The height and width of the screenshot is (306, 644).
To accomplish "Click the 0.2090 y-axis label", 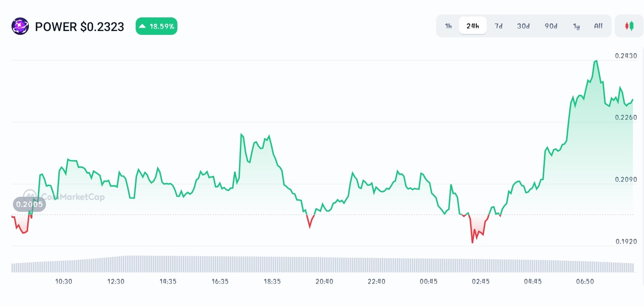I will [626, 179].
